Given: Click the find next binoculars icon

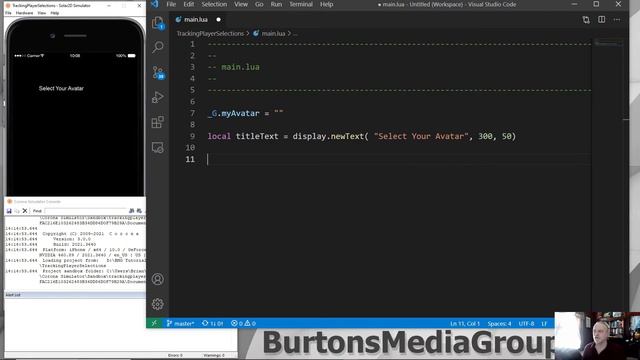Looking at the screenshot, I should [x=139, y=211].
